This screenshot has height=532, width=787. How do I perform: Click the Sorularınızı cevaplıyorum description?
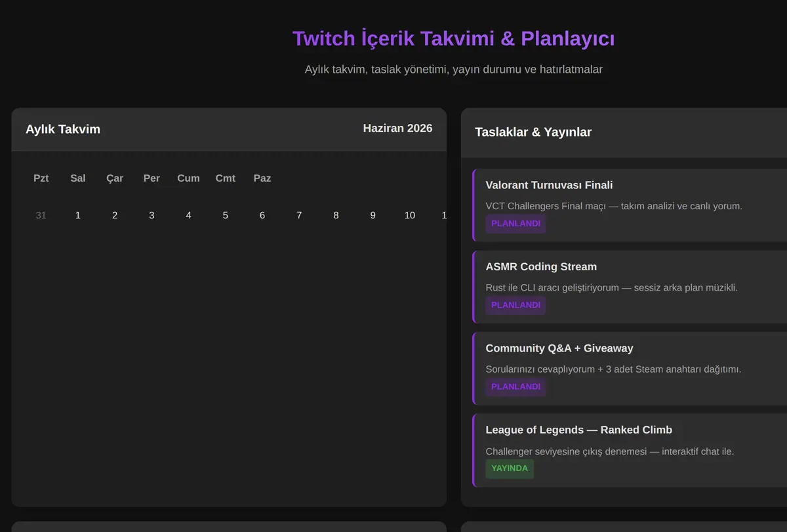pos(613,369)
